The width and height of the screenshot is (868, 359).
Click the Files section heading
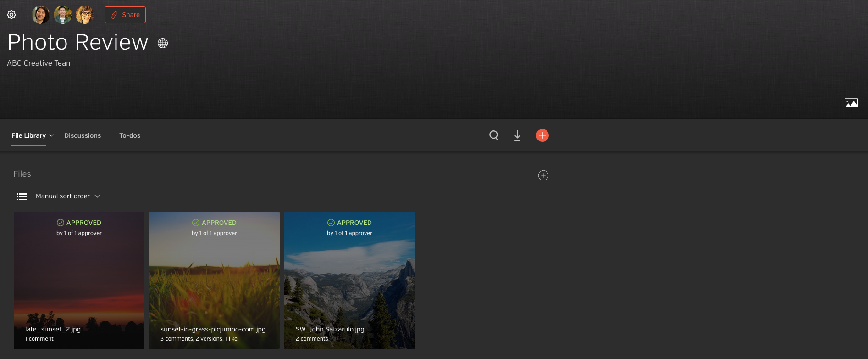click(22, 174)
